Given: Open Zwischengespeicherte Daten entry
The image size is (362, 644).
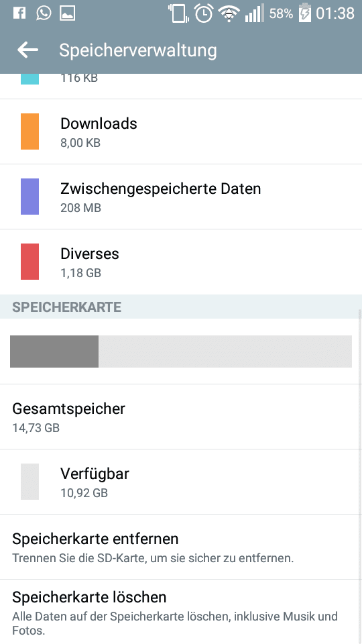Looking at the screenshot, I should pos(181,197).
